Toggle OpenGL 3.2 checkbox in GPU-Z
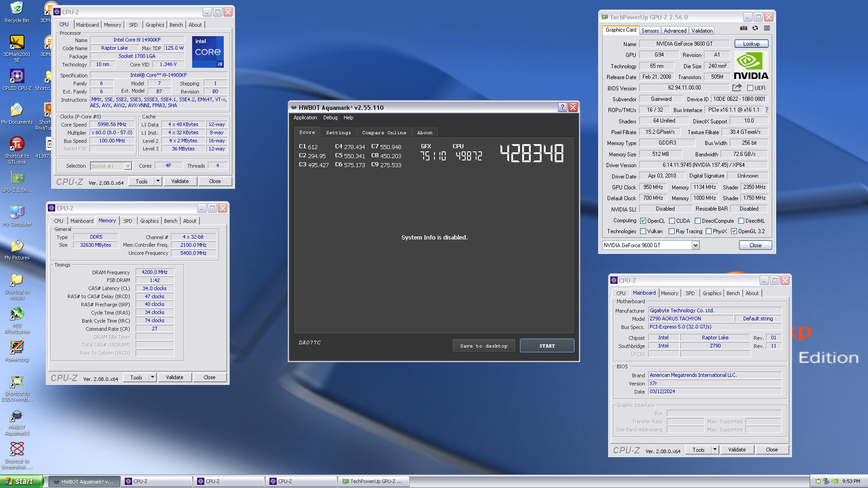The width and height of the screenshot is (868, 488). pos(734,231)
